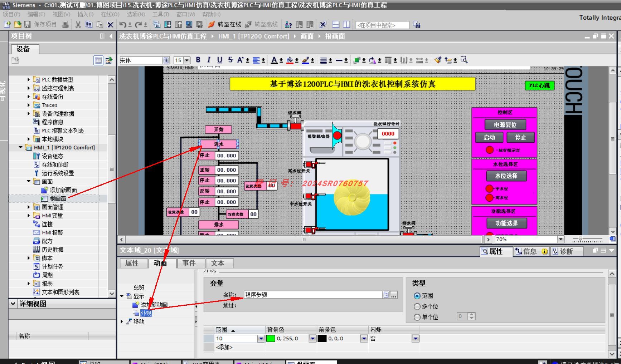Open the 根画面 screen in tree

58,198
